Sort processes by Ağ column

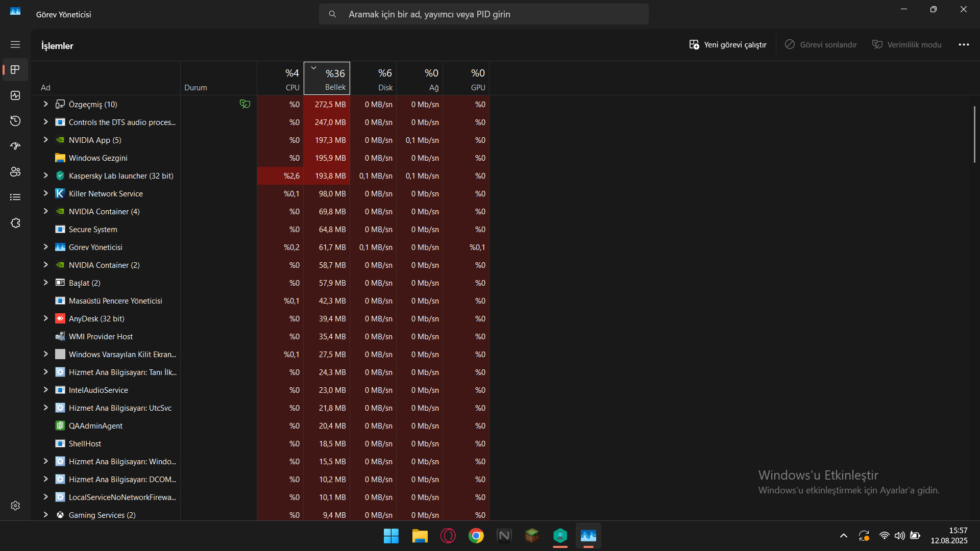420,79
